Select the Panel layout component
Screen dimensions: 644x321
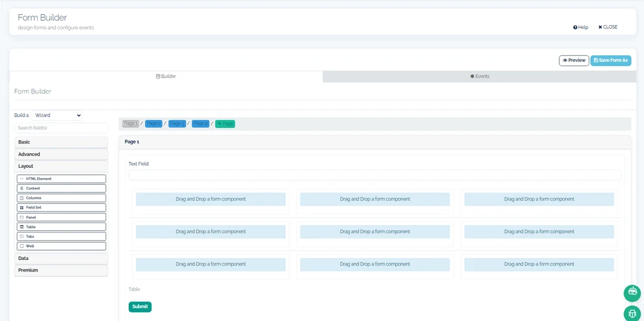pos(61,217)
